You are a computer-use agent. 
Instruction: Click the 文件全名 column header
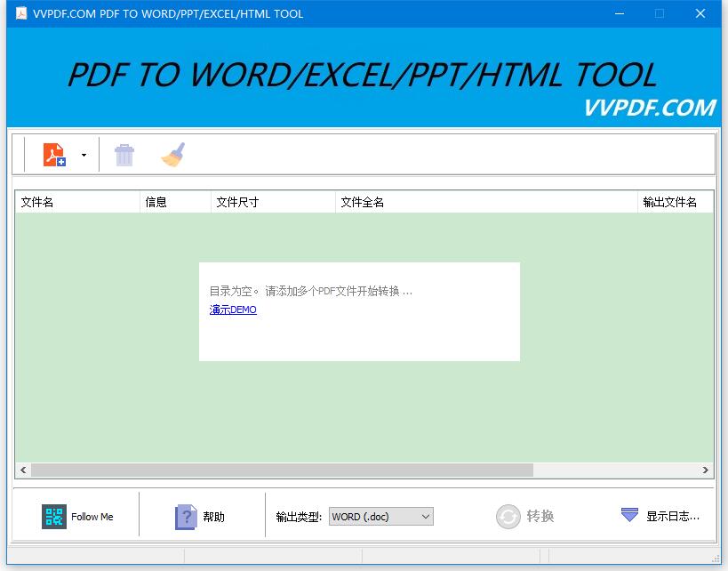click(486, 202)
